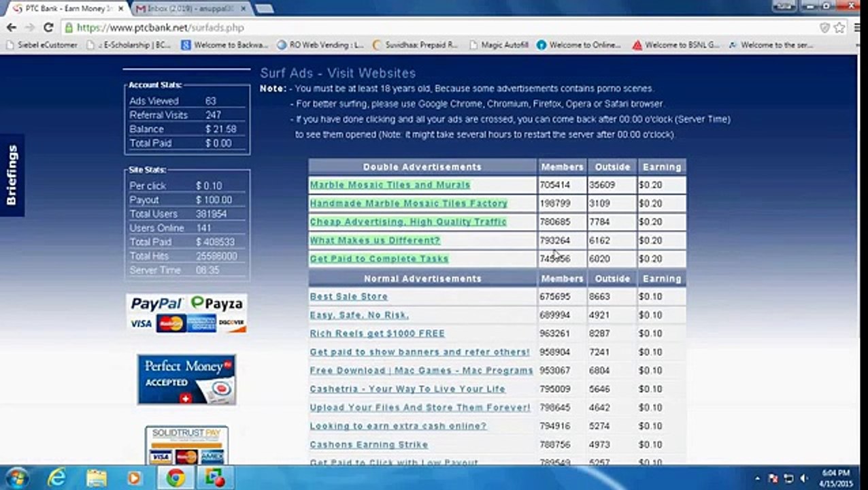Image resolution: width=868 pixels, height=490 pixels.
Task: Click the Referral Visits value 247
Action: point(213,115)
